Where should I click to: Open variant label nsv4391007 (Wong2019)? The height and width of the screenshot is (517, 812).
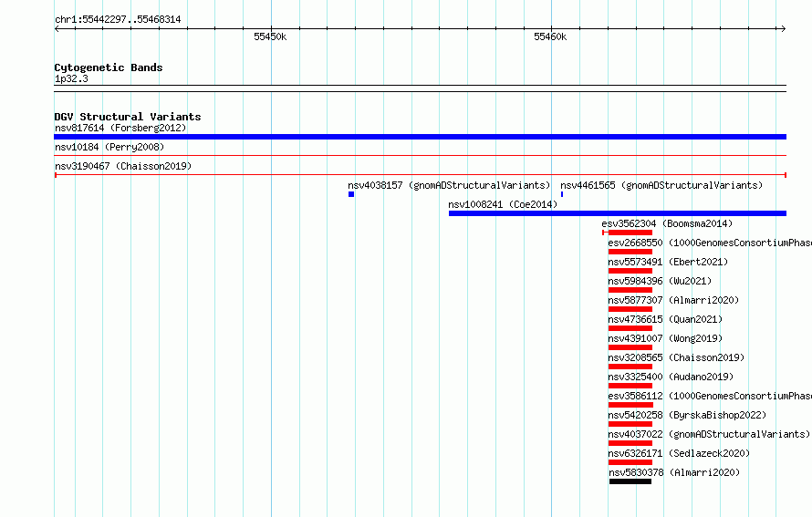(x=665, y=338)
